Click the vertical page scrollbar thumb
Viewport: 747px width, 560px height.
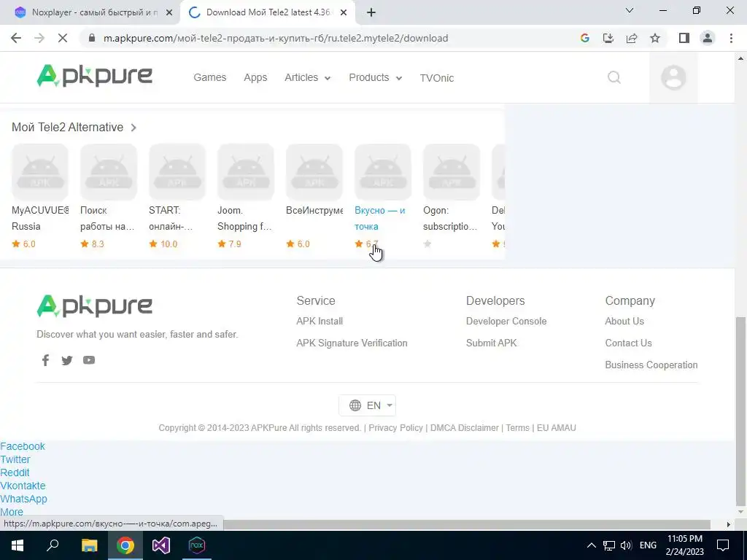740,410
